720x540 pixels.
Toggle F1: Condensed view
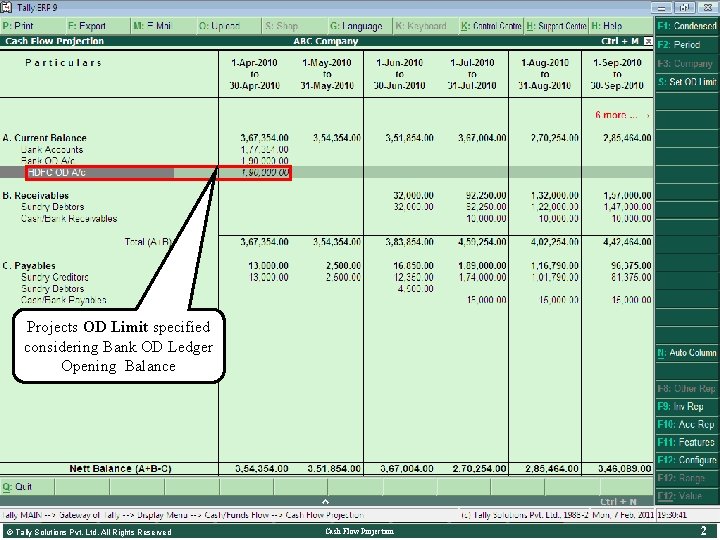(x=687, y=26)
